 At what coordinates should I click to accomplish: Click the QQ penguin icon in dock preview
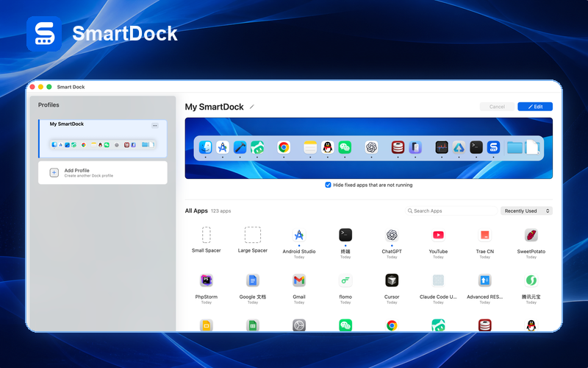pos(328,148)
